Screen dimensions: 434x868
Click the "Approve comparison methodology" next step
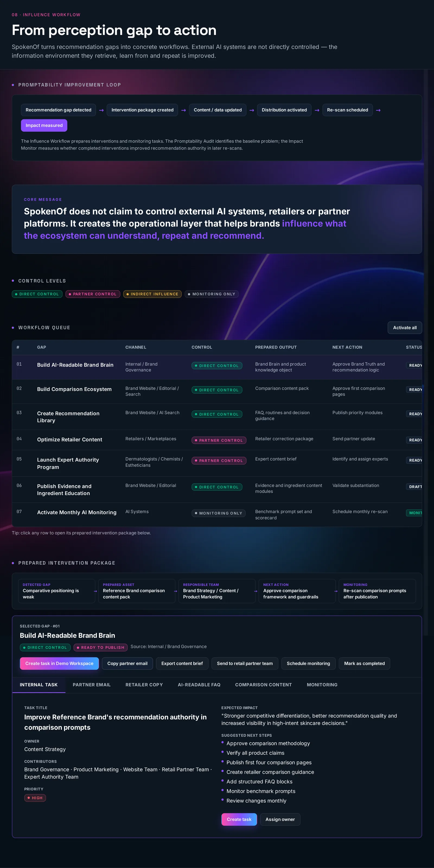coord(268,743)
